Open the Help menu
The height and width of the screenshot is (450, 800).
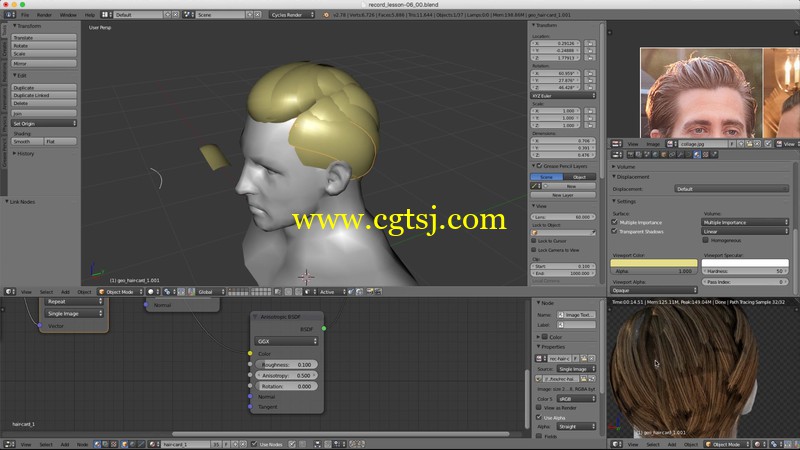point(90,15)
